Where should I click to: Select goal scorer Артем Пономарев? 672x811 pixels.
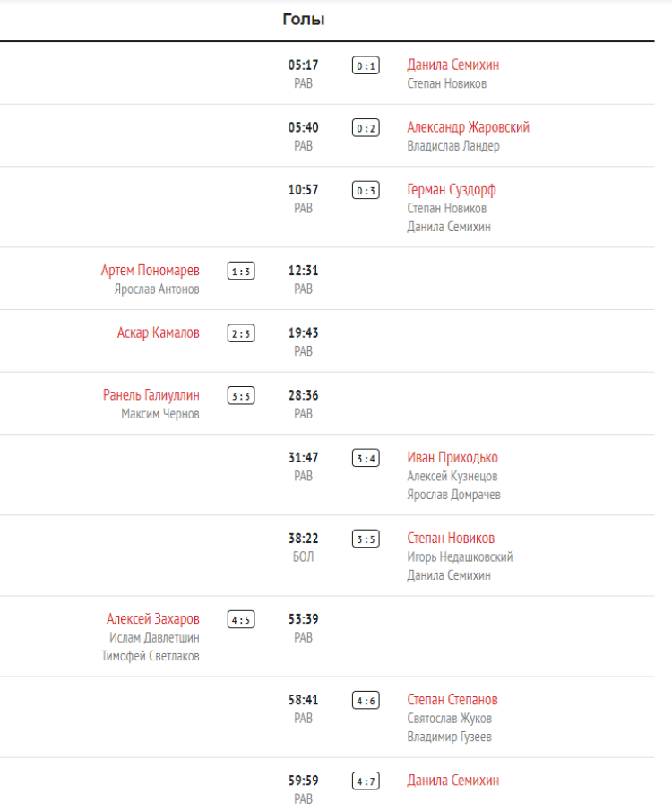[x=151, y=270]
